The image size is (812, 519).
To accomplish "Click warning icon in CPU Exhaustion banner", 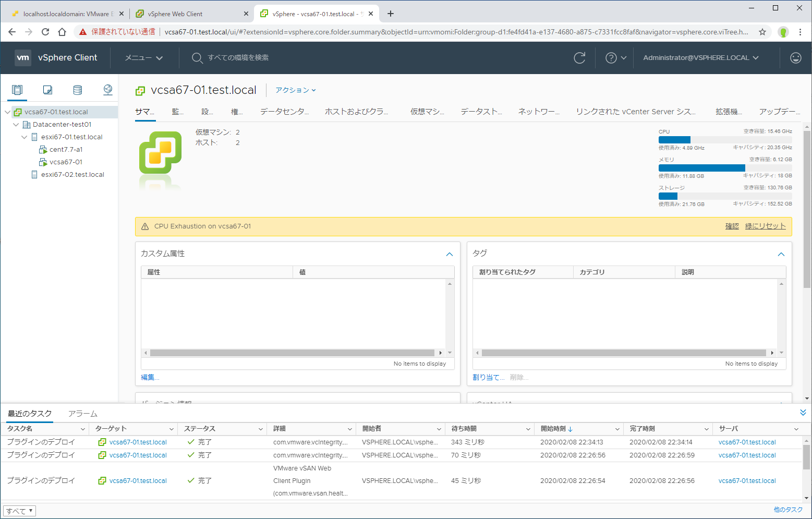I will (x=145, y=226).
